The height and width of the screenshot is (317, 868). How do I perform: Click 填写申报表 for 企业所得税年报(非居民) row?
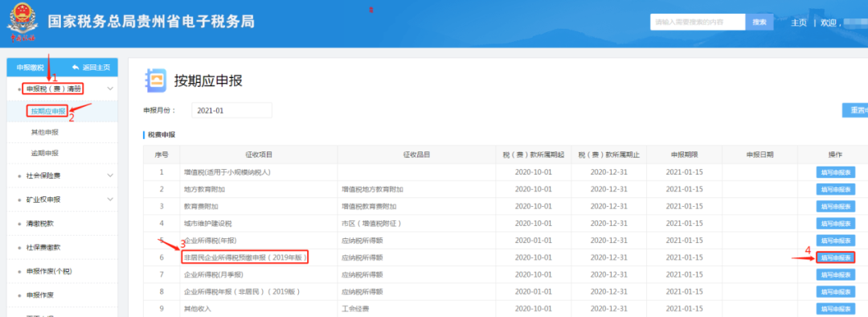pyautogui.click(x=835, y=292)
